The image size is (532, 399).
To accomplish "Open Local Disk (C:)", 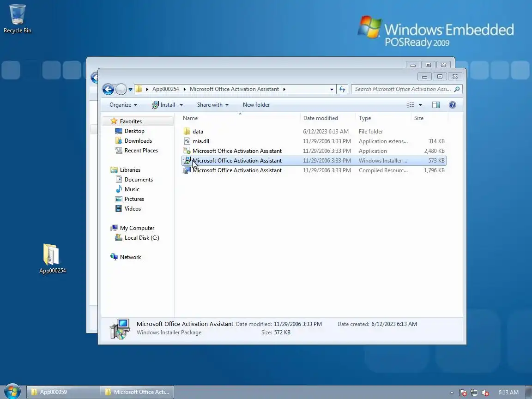I will click(141, 238).
